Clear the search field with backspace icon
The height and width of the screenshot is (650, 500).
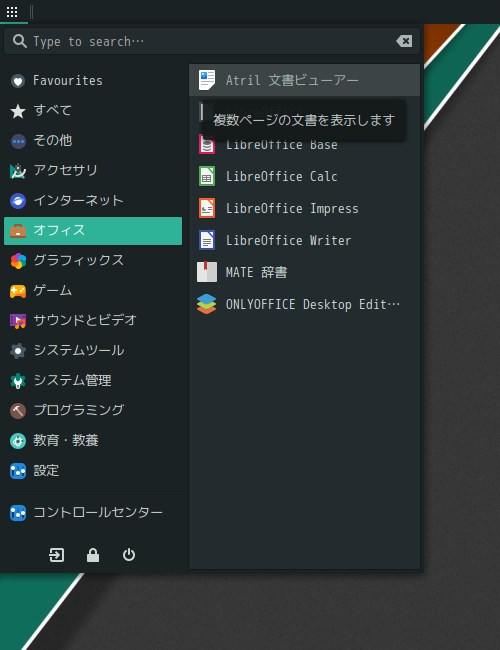point(404,41)
